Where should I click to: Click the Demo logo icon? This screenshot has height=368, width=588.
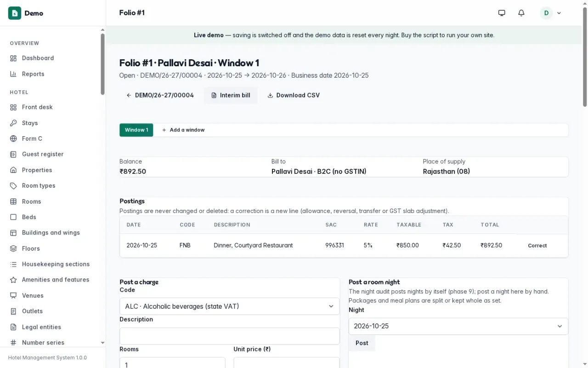click(15, 13)
